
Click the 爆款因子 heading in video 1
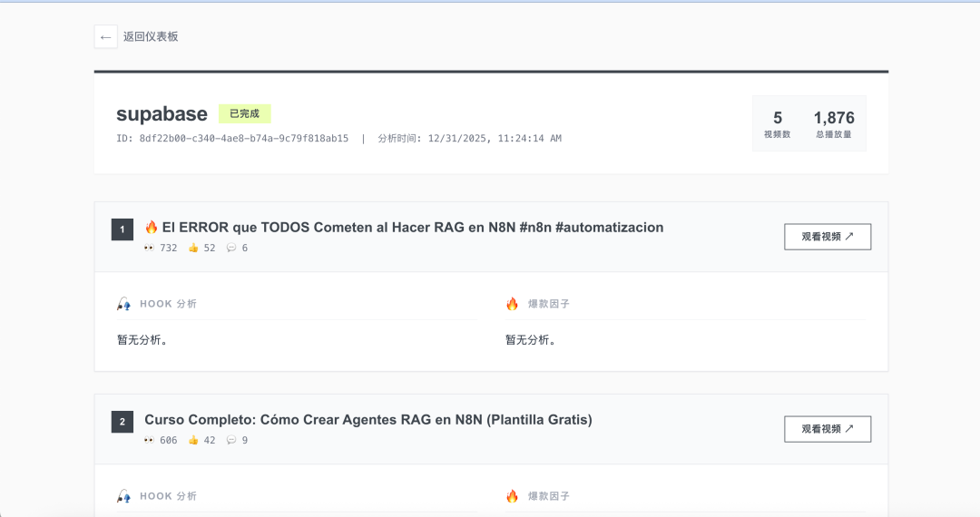pos(549,304)
